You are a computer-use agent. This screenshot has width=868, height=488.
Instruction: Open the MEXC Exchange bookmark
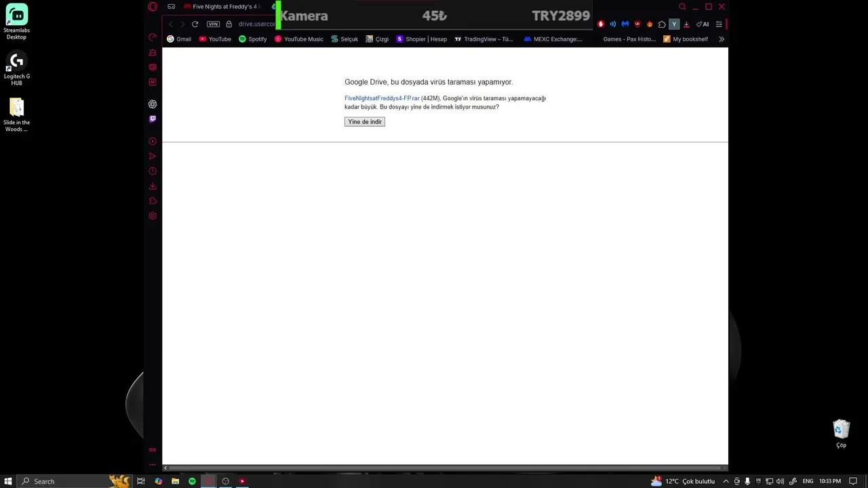pyautogui.click(x=553, y=39)
